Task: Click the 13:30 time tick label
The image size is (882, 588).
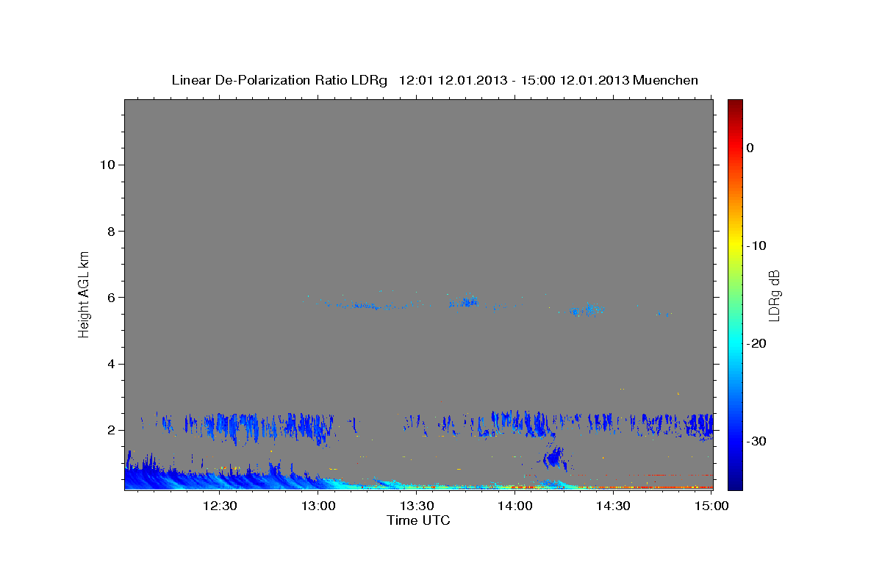Action: tap(417, 506)
